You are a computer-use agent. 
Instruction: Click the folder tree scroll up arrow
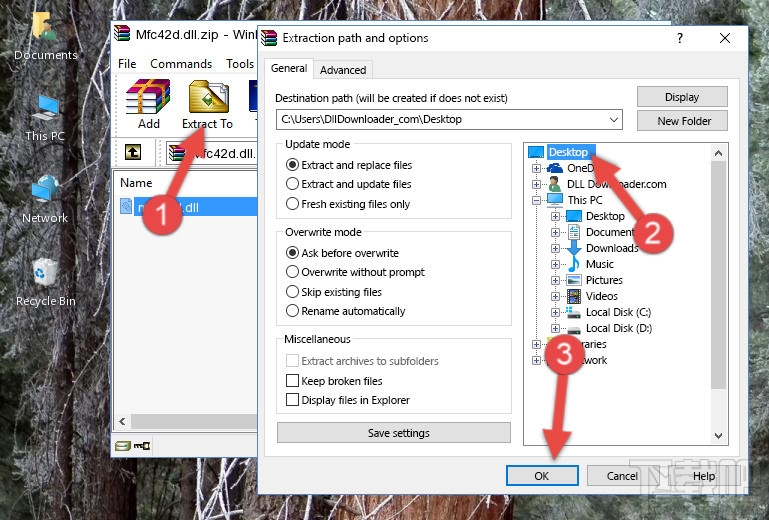[718, 153]
